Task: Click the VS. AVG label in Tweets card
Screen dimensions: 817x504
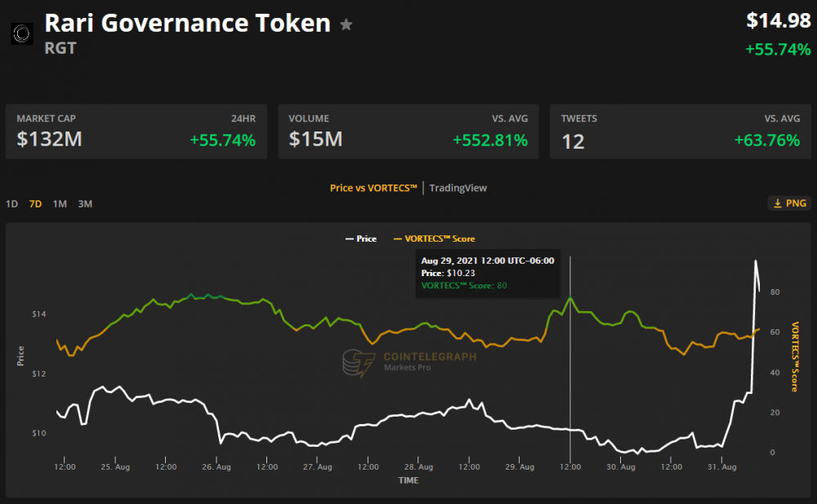Action: point(782,118)
